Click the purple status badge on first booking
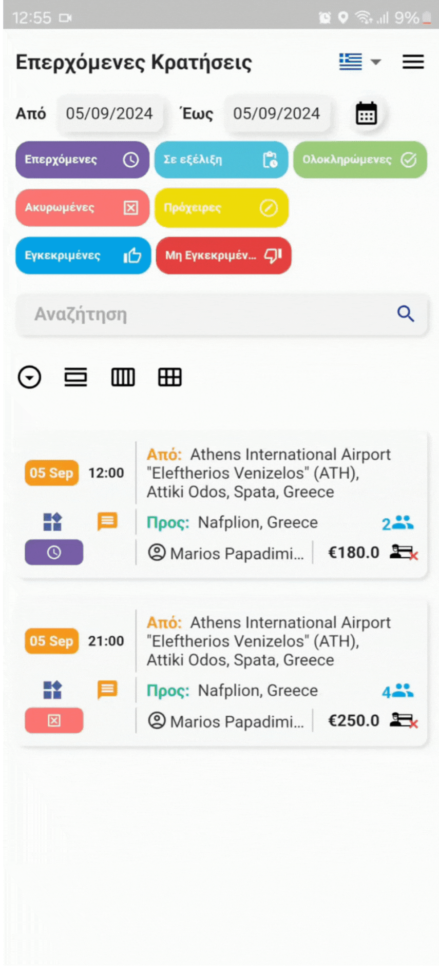Screen dimensions: 439x980 click(x=54, y=552)
